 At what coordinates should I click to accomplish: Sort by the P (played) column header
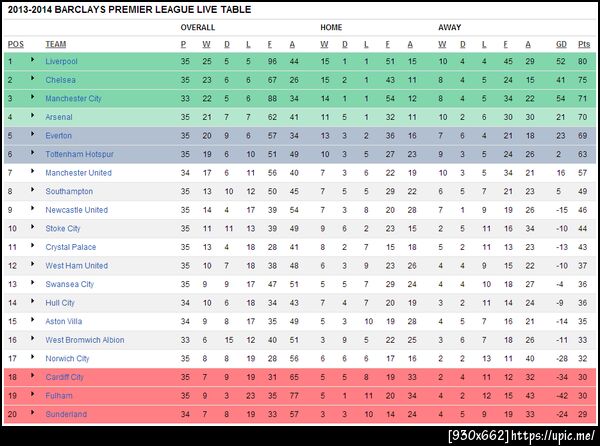pos(183,44)
